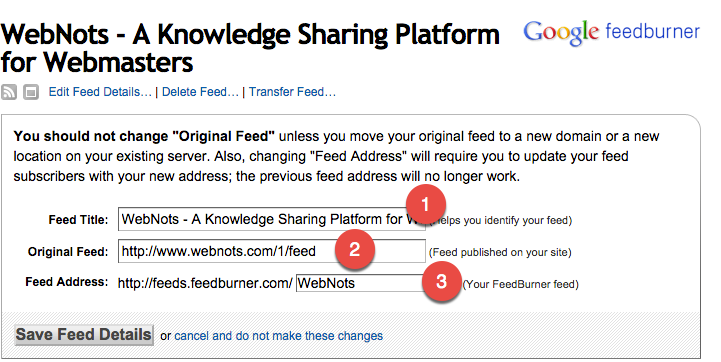
Task: Save Feed Details button
Action: (84, 334)
